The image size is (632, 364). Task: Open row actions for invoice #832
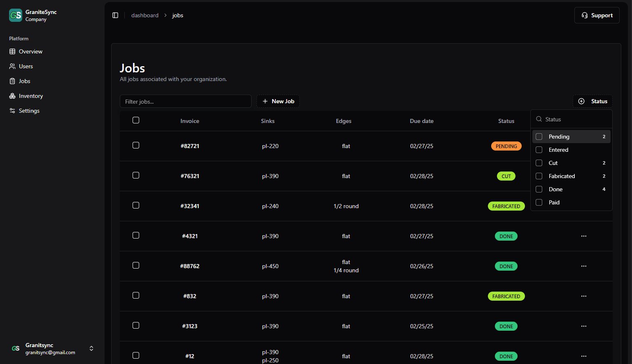[x=583, y=296]
